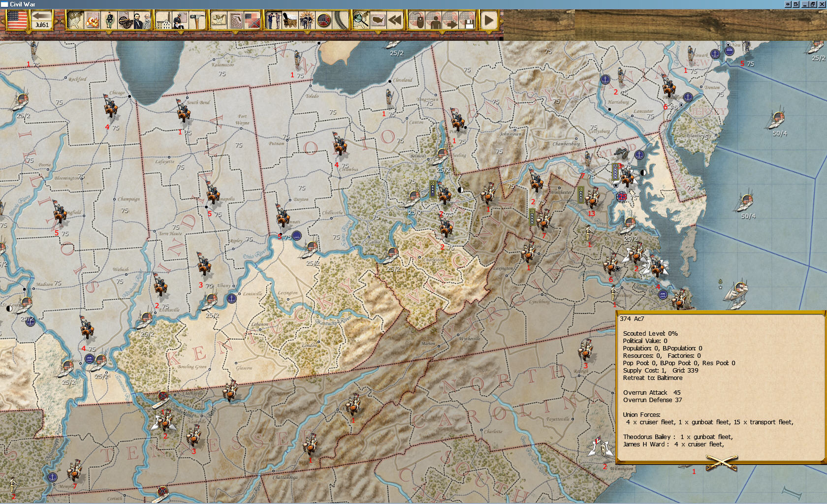Select the standing infantry soldier icon
Image resolution: width=827 pixels, height=504 pixels.
pyautogui.click(x=109, y=21)
